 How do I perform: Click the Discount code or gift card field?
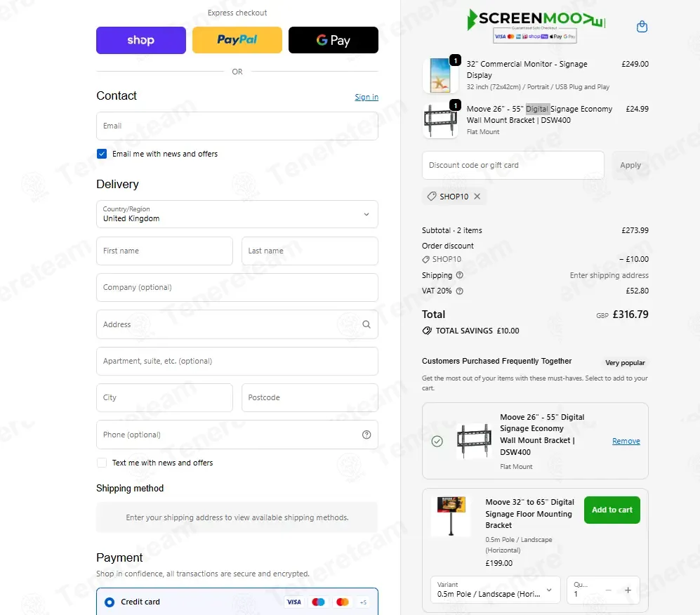513,165
